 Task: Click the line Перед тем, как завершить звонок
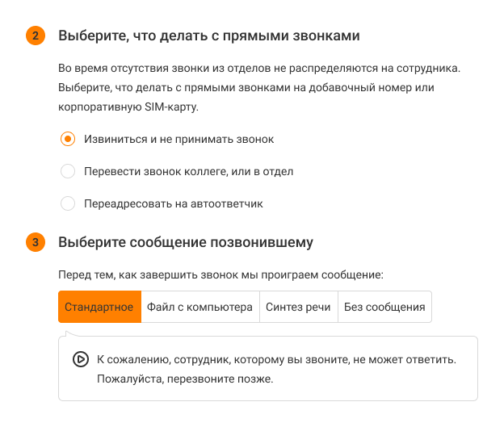[220, 275]
